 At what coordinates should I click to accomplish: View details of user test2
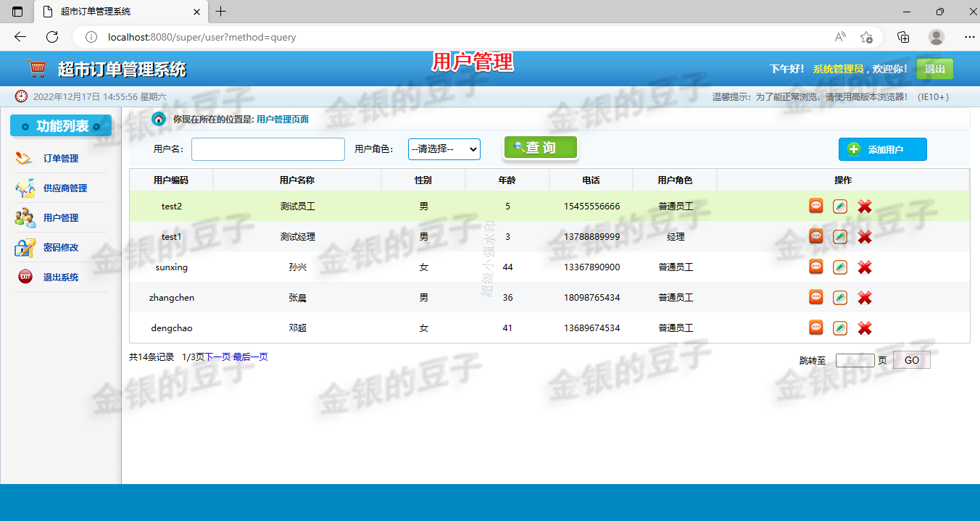click(x=815, y=206)
